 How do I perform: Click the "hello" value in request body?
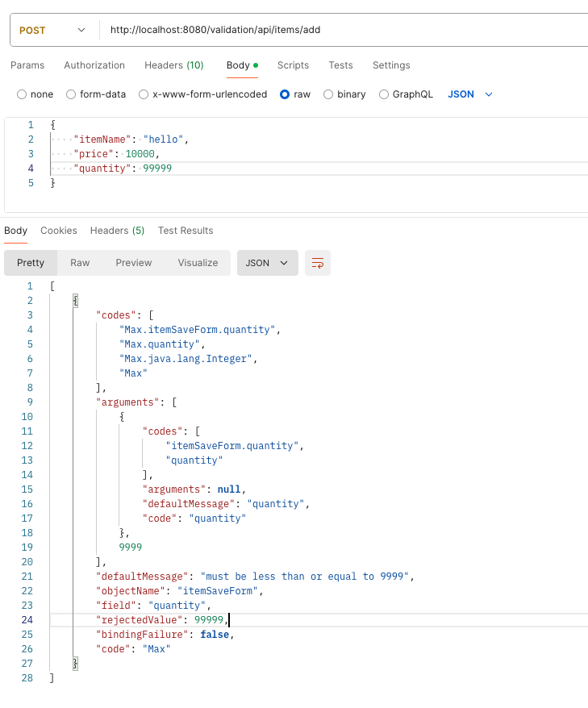(163, 140)
